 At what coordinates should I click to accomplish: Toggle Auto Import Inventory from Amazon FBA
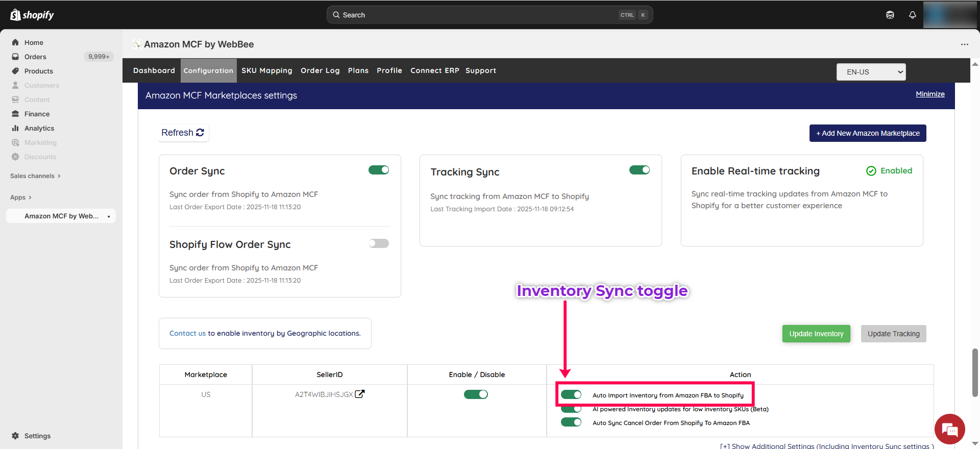[571, 394]
